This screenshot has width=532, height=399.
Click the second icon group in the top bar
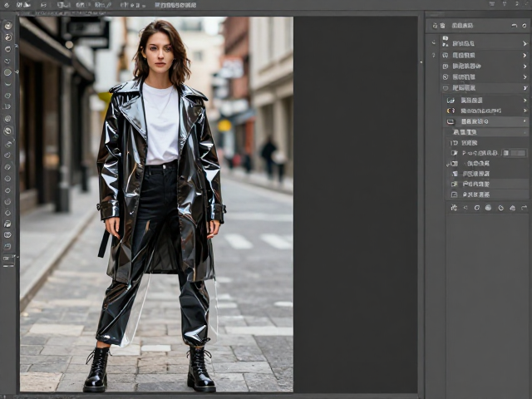(23, 5)
